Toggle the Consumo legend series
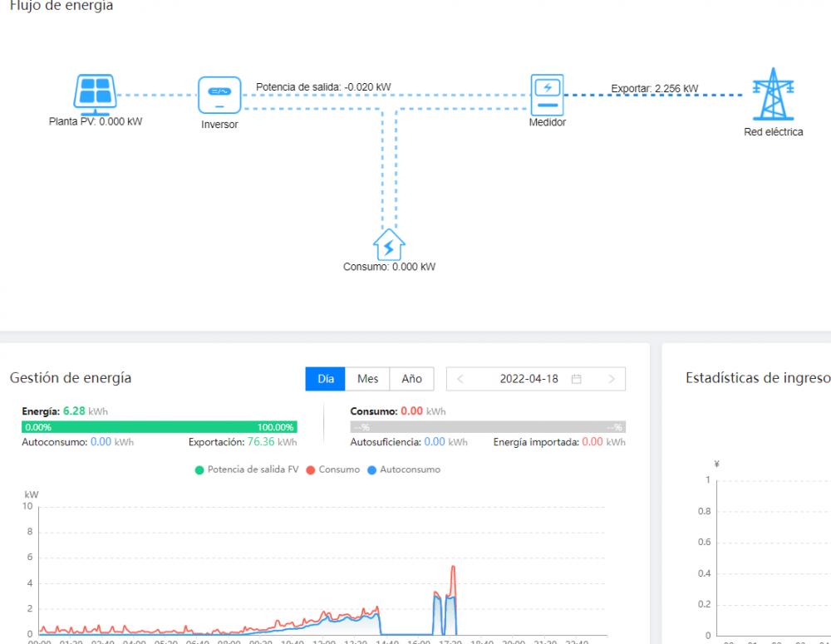The width and height of the screenshot is (831, 644). point(333,469)
